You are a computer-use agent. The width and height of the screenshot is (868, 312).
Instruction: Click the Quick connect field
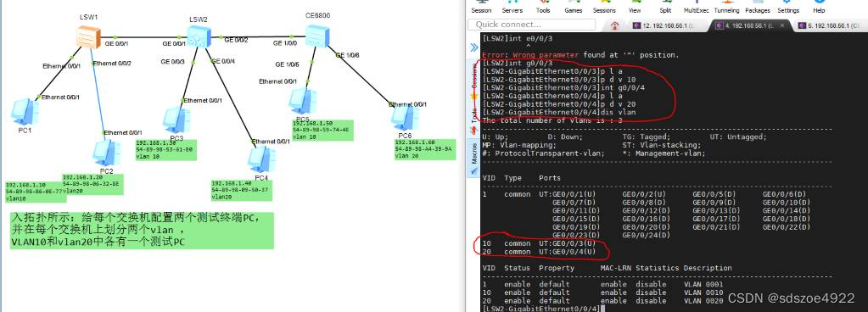coord(531,25)
